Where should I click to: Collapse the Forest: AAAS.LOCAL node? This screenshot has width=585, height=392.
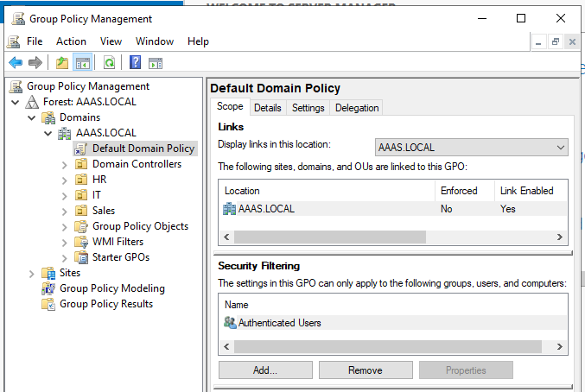tap(16, 102)
